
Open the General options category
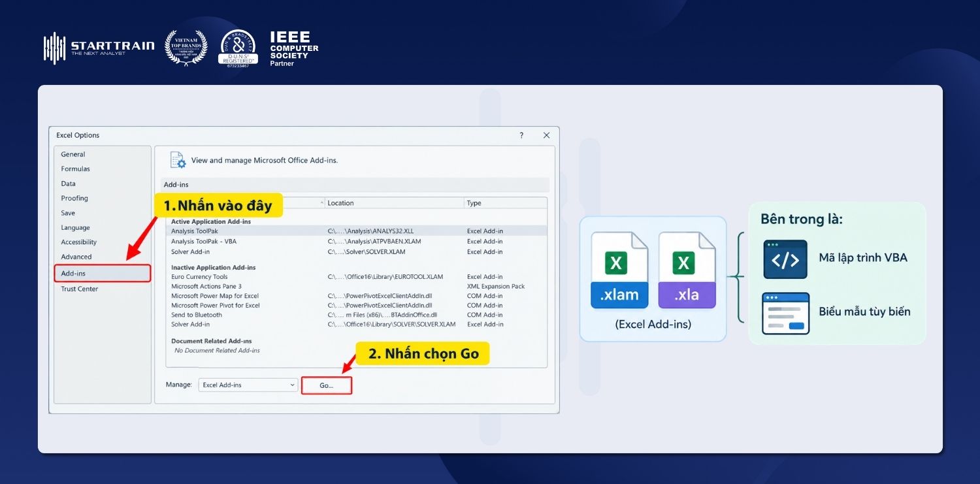[x=73, y=154]
